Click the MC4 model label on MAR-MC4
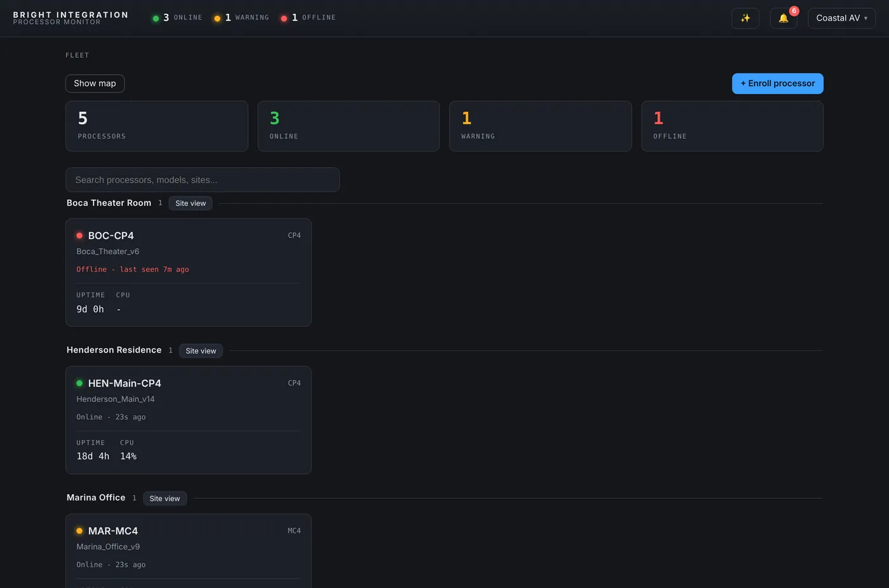 click(294, 531)
